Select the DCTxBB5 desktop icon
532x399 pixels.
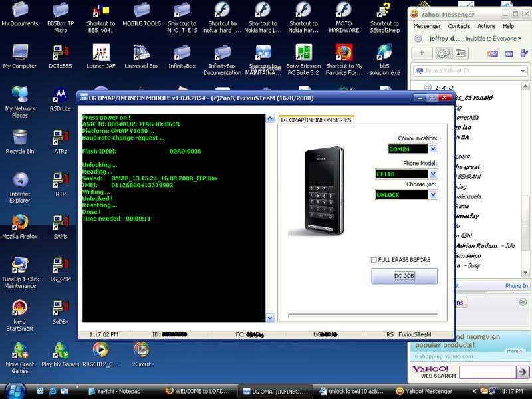61,57
